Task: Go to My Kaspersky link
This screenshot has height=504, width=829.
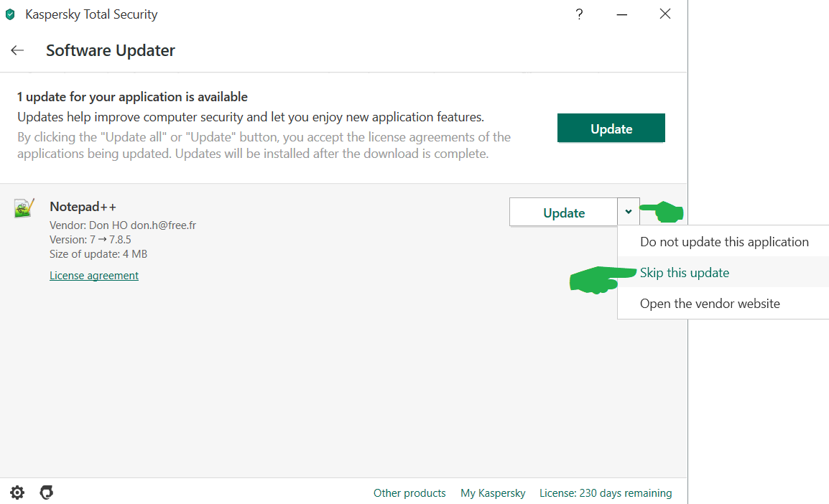Action: (493, 493)
